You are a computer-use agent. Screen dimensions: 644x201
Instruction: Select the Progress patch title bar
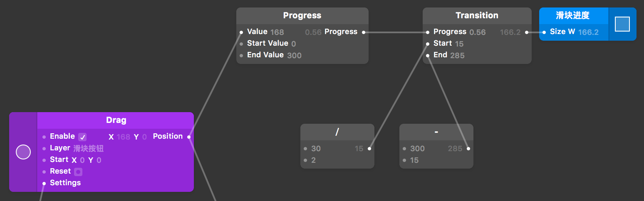pyautogui.click(x=302, y=15)
